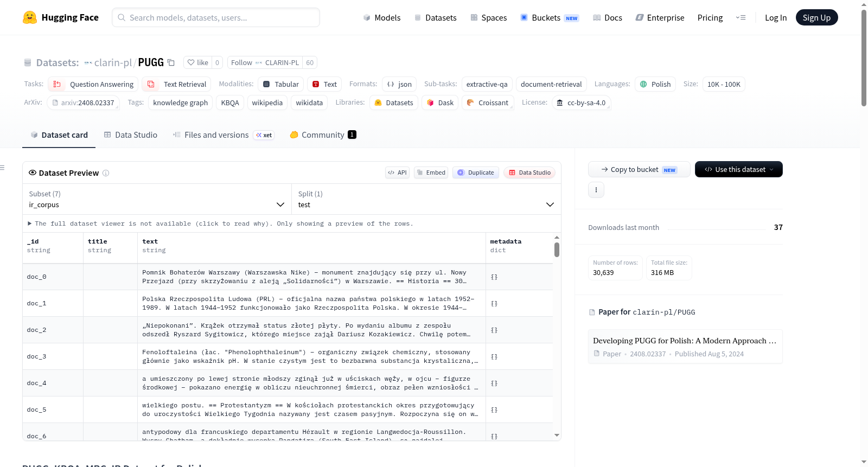Switch to the Data Studio tab

click(x=130, y=135)
